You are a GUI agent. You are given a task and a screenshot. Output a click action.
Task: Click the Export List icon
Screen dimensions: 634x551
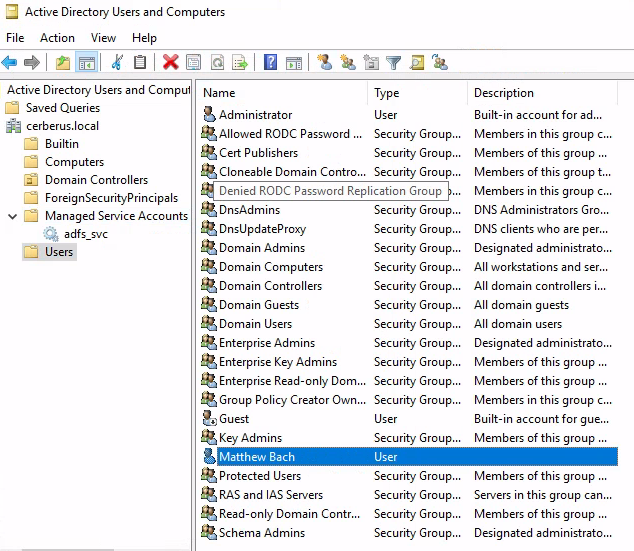[x=240, y=63]
